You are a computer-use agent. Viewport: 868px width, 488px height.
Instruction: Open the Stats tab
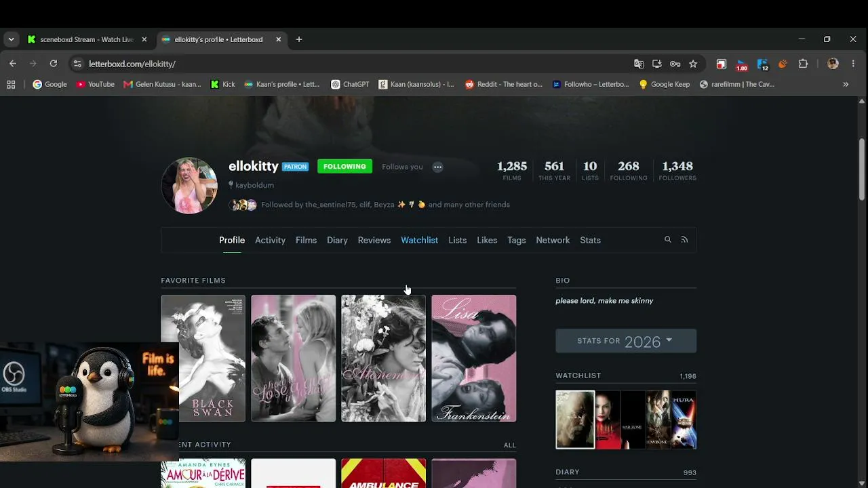pyautogui.click(x=590, y=240)
